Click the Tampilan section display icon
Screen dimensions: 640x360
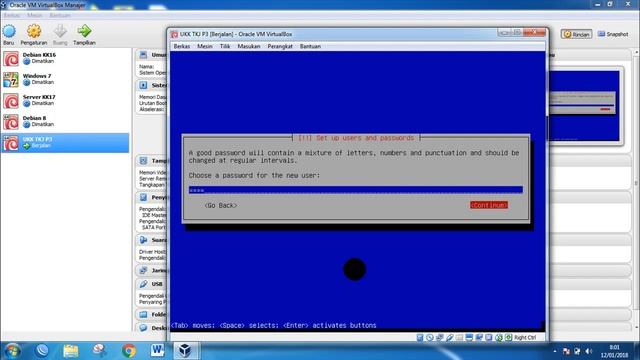[143, 161]
